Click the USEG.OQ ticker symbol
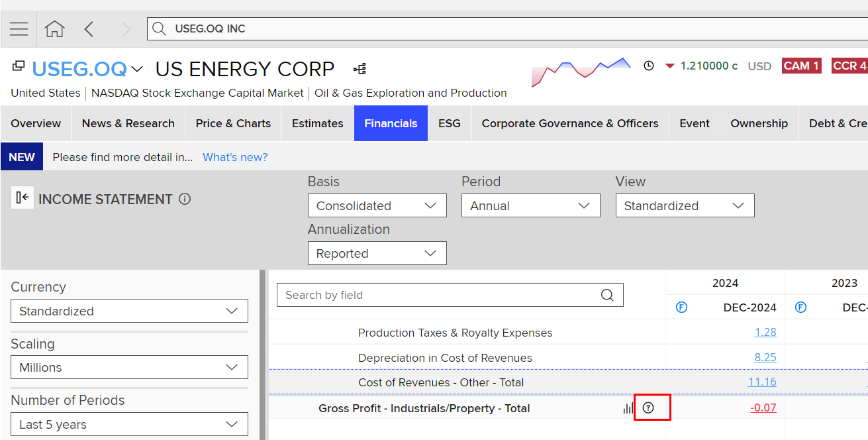Image resolution: width=868 pixels, height=440 pixels. 79,69
